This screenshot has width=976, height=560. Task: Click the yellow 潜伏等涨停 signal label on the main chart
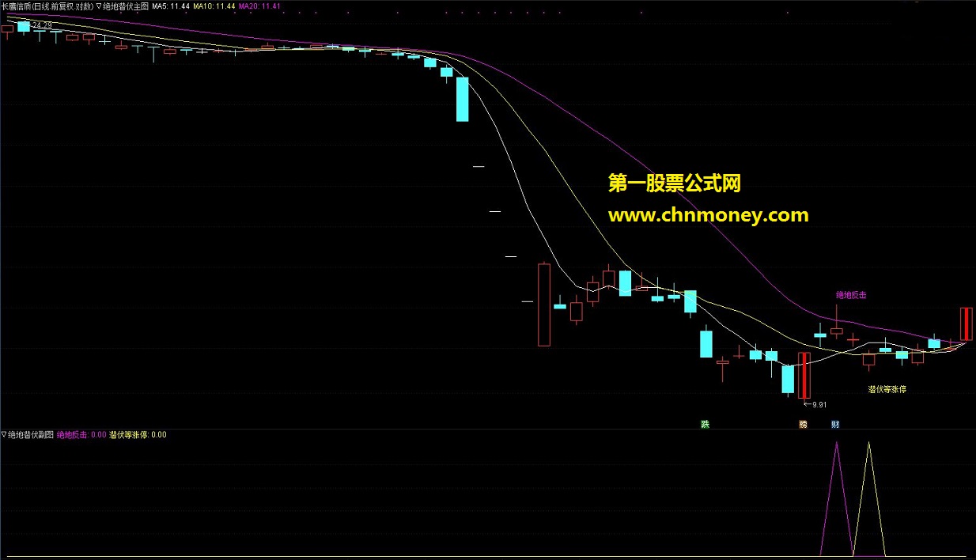[887, 389]
